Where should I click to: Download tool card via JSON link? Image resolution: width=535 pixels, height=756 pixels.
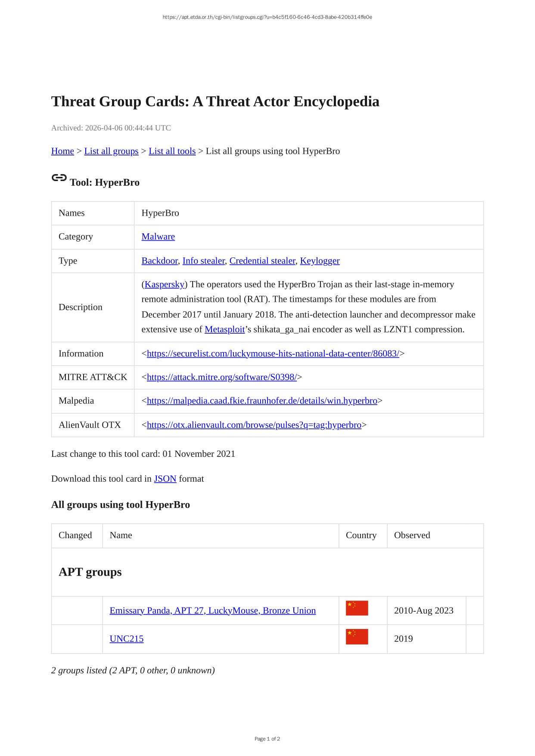tap(165, 479)
